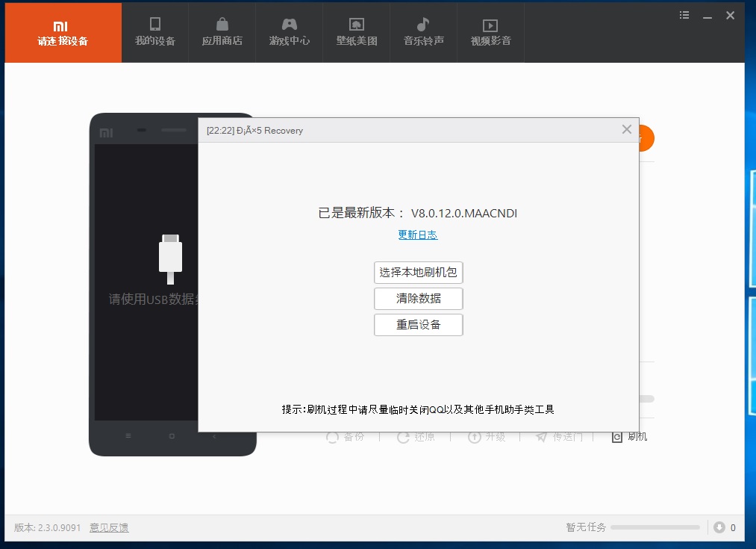Click the 备份 backup icon
The width and height of the screenshot is (756, 549).
333,437
